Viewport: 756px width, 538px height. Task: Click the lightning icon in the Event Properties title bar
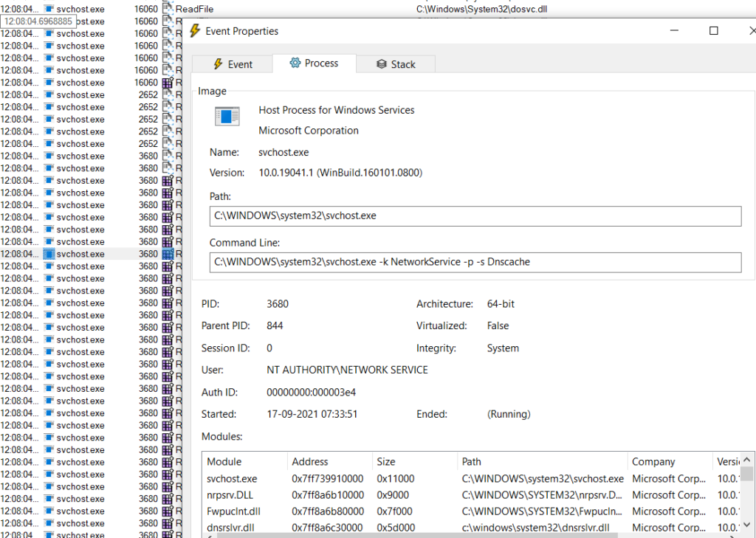196,31
